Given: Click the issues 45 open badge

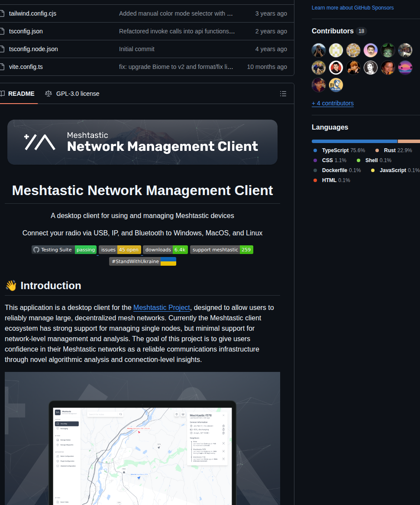Looking at the screenshot, I should point(120,250).
